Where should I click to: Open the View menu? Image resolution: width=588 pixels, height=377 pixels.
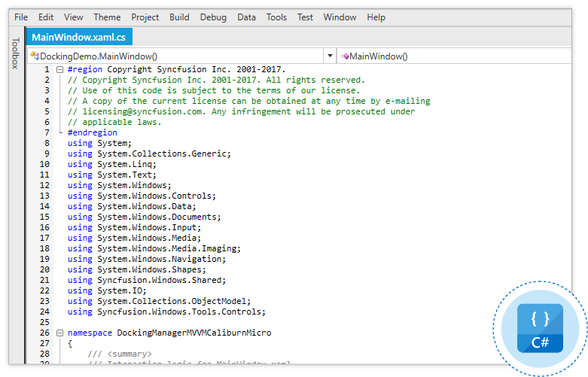tap(74, 17)
